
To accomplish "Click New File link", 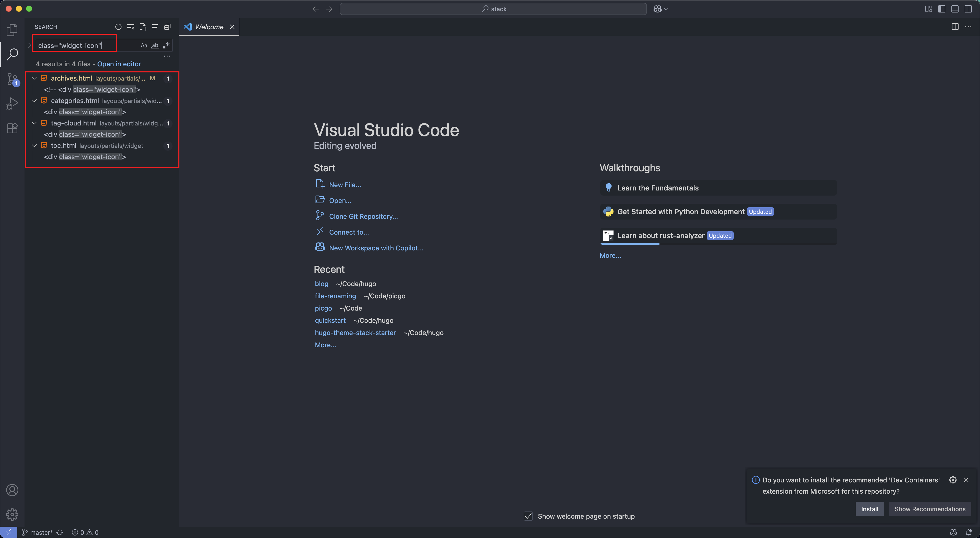I will [345, 185].
